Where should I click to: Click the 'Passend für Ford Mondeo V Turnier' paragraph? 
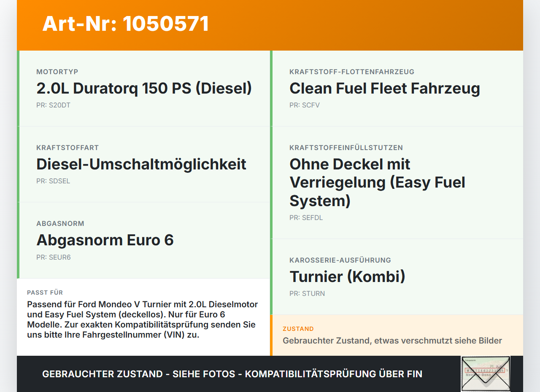[143, 320]
